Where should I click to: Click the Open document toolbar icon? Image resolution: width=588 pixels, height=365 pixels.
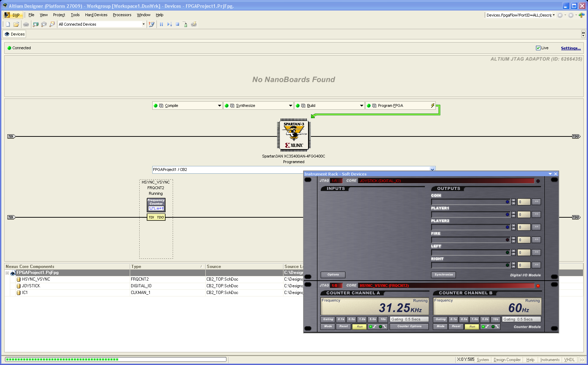(x=16, y=24)
